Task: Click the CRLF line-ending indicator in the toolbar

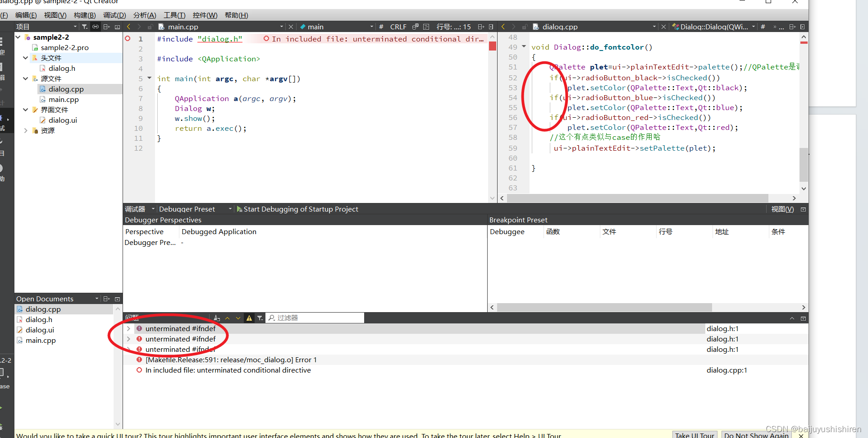Action: (x=398, y=27)
